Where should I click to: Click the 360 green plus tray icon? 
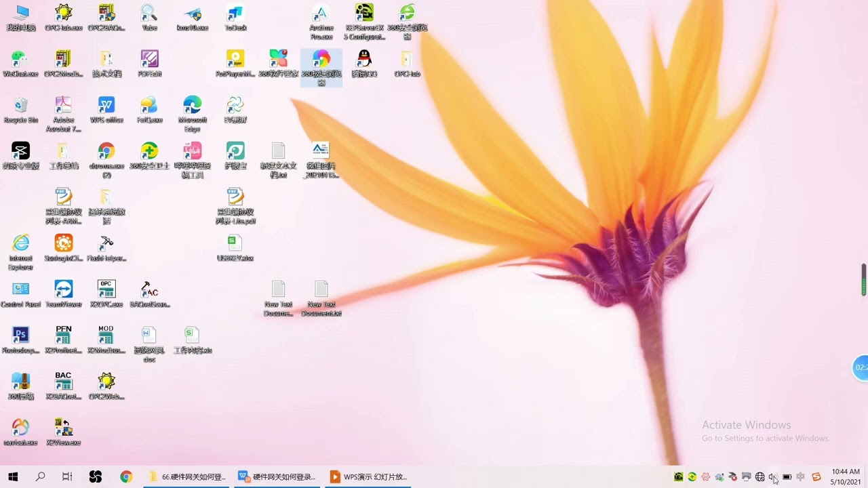(x=692, y=477)
